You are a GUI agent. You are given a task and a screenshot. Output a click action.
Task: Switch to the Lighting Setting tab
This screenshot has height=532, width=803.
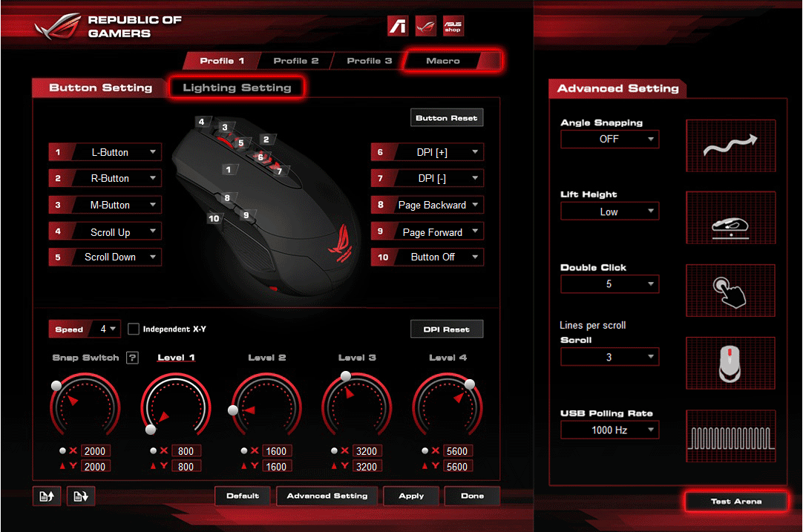(x=237, y=88)
